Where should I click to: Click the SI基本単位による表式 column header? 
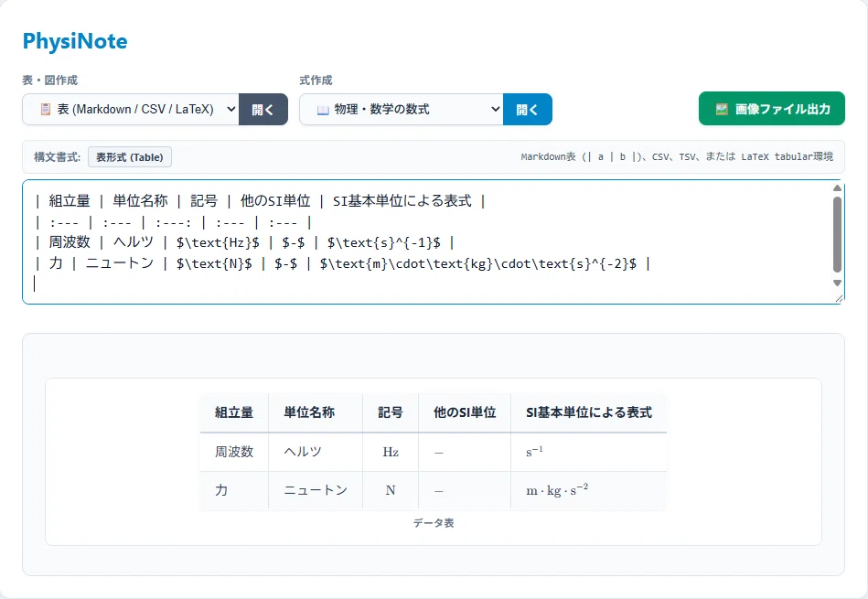coord(589,412)
